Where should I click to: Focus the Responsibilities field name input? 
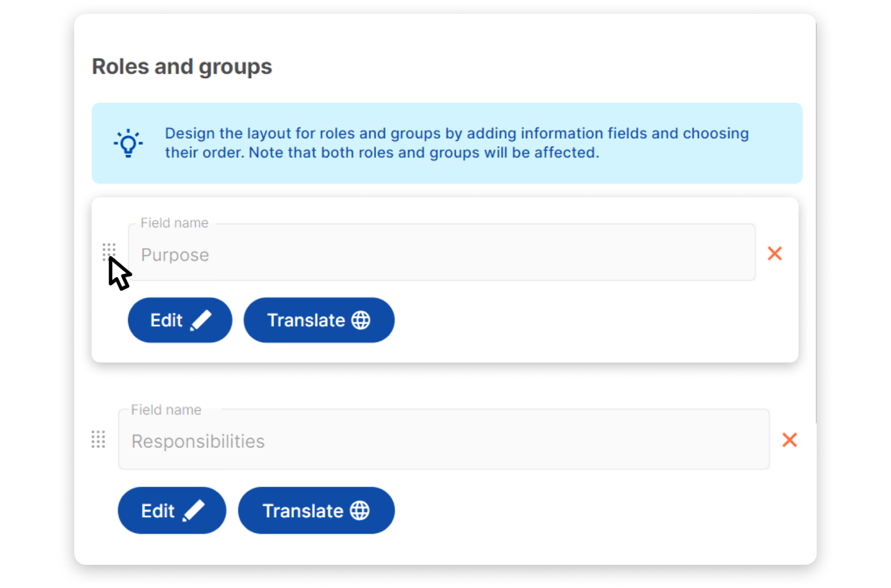tap(443, 441)
